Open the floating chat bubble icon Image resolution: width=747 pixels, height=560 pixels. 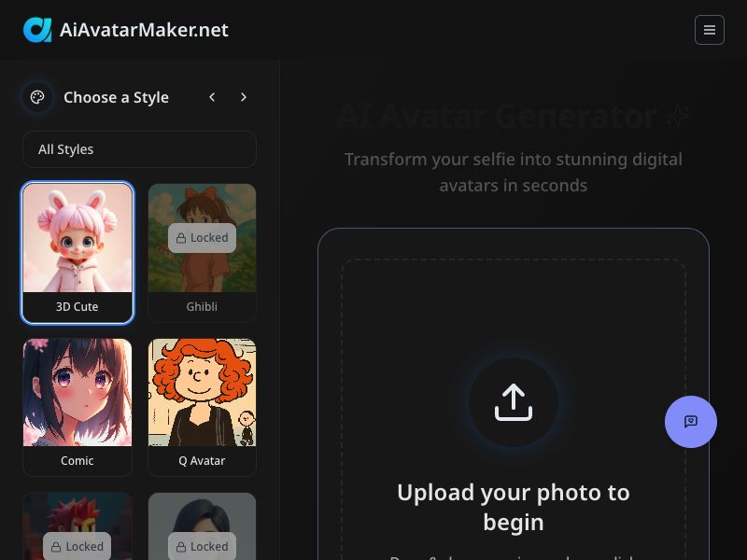691,422
